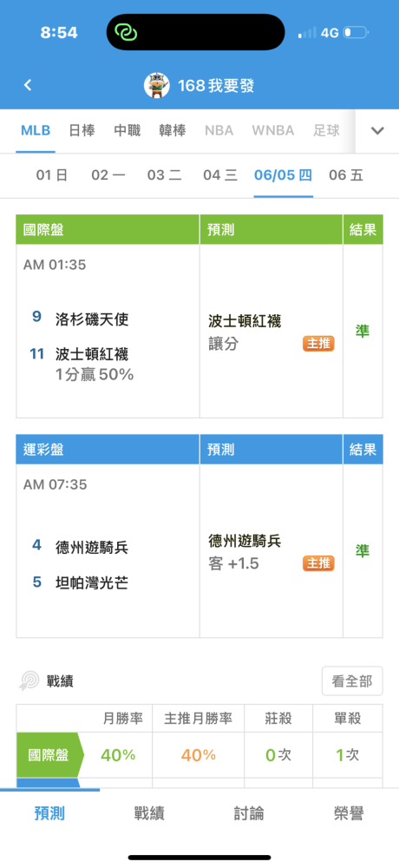Select the MLB tab
This screenshot has width=399, height=868.
pos(36,131)
